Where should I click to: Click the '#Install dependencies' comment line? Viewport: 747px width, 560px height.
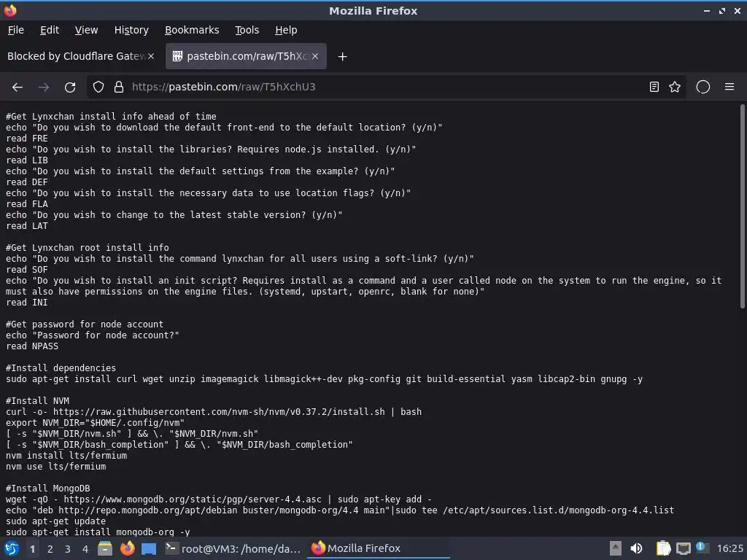click(x=61, y=368)
